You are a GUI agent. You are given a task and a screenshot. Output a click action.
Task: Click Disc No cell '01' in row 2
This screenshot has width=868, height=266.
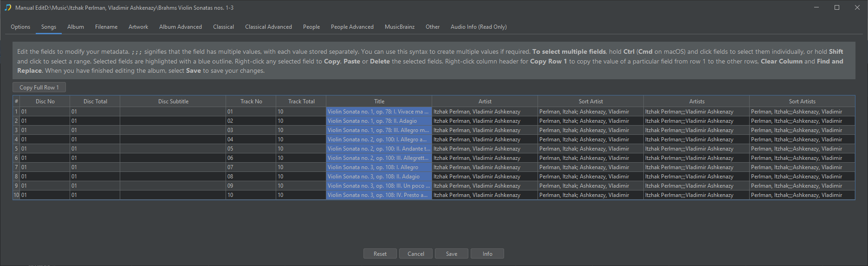45,121
